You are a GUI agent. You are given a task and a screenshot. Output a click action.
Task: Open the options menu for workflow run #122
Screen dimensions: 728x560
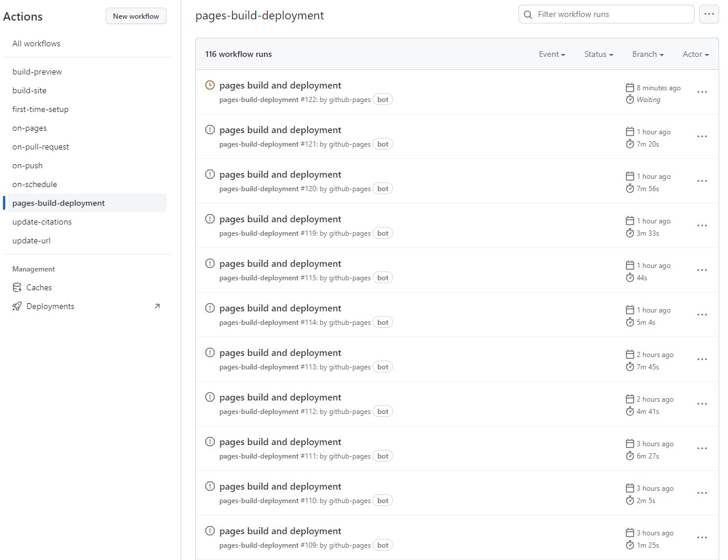(x=702, y=91)
